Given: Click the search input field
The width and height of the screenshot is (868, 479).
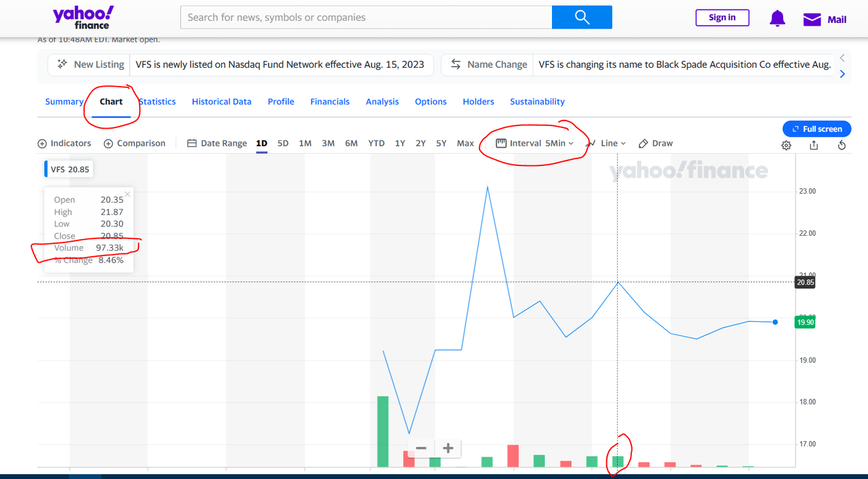Looking at the screenshot, I should [x=366, y=18].
